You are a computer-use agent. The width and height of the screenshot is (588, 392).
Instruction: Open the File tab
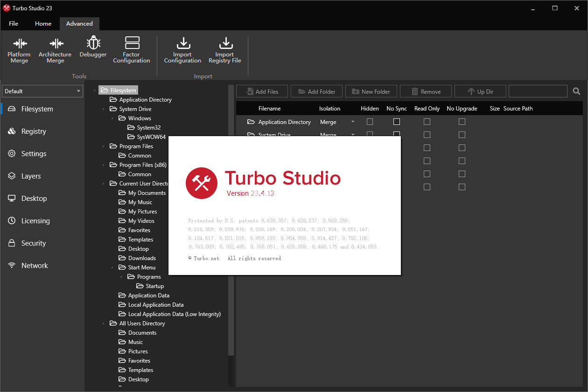pos(14,24)
